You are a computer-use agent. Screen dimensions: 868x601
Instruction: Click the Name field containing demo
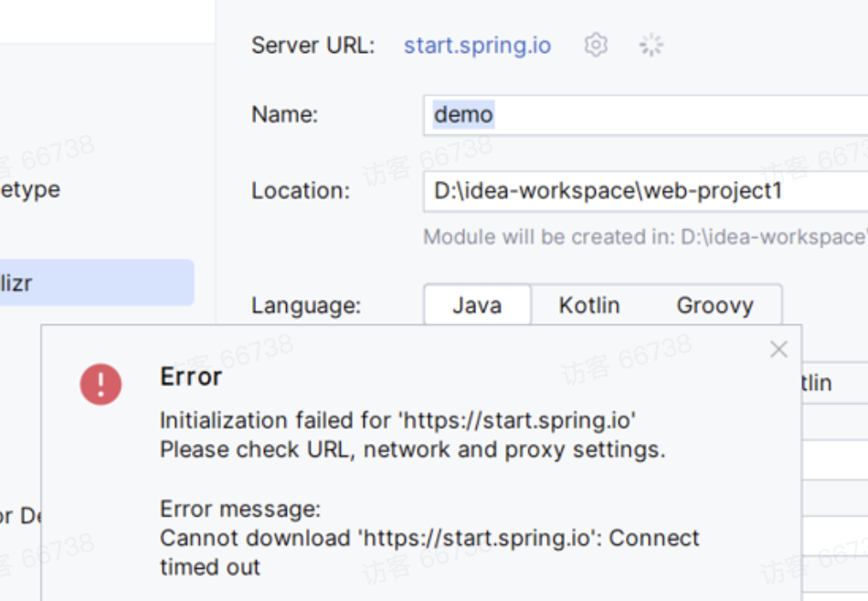click(645, 115)
